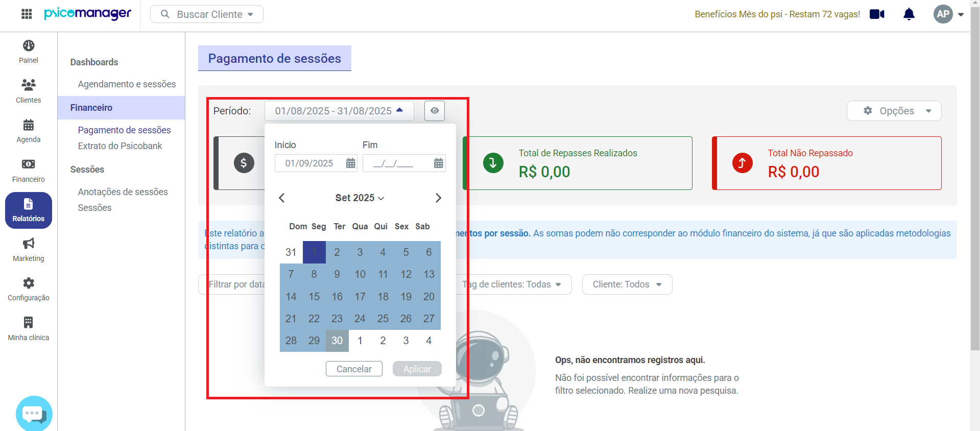Open the chat support bubble
980x431 pixels.
pyautogui.click(x=34, y=414)
